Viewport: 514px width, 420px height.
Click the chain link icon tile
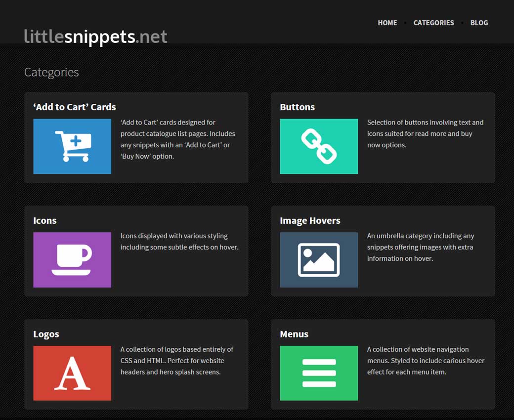(319, 146)
